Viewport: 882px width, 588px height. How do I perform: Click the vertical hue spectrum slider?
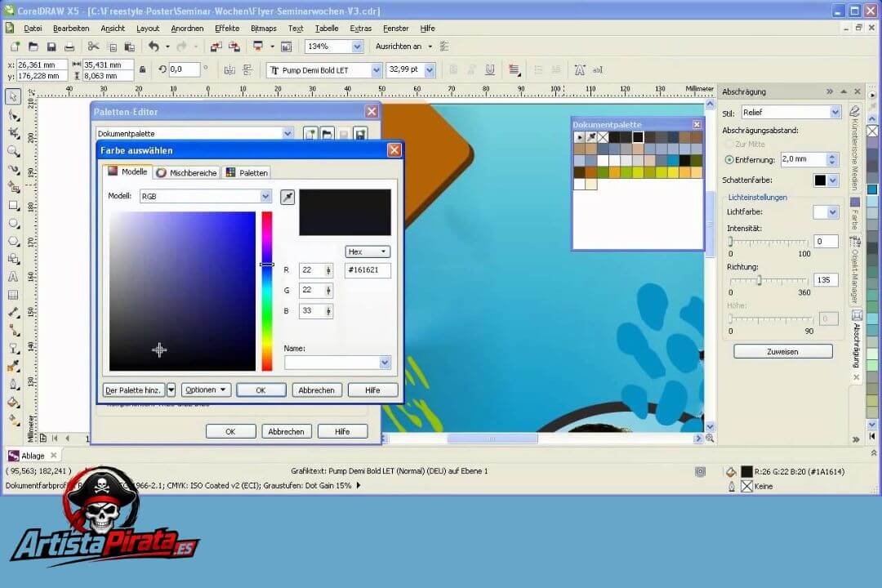266,292
